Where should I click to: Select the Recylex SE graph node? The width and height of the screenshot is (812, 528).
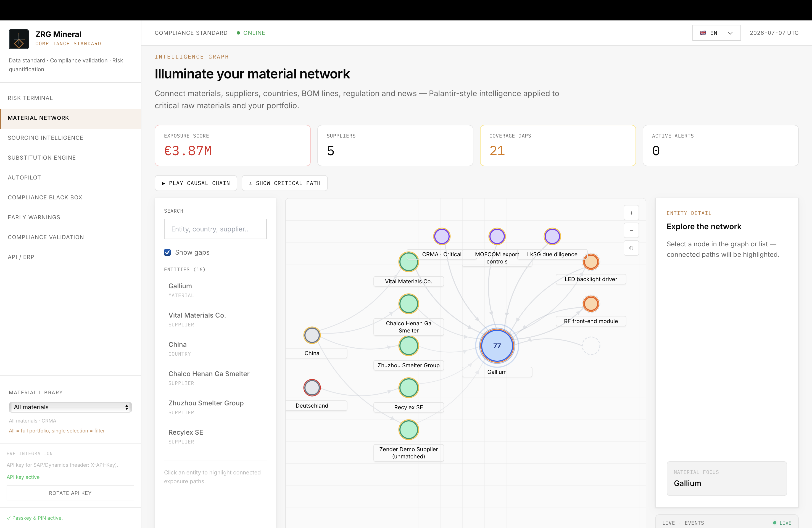(408, 387)
